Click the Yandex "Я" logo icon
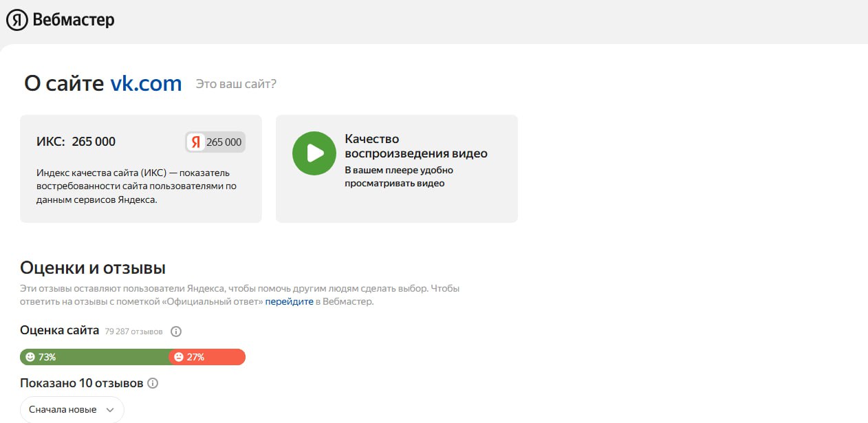This screenshot has height=423, width=868. pyautogui.click(x=17, y=21)
